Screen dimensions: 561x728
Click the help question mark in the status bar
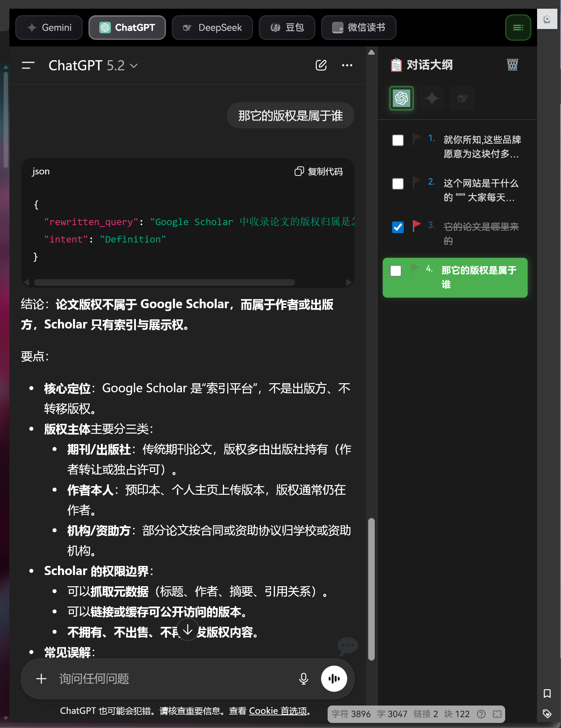click(481, 714)
